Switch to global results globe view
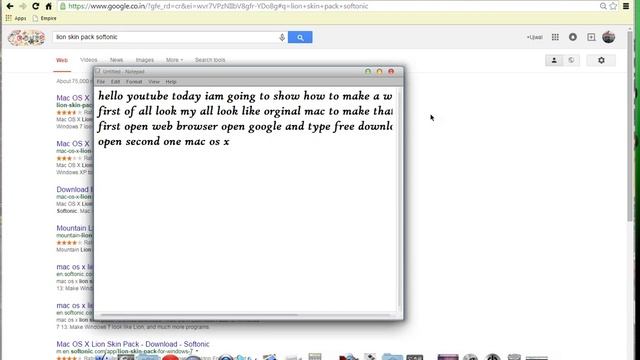This screenshot has height=360, width=640. (571, 60)
